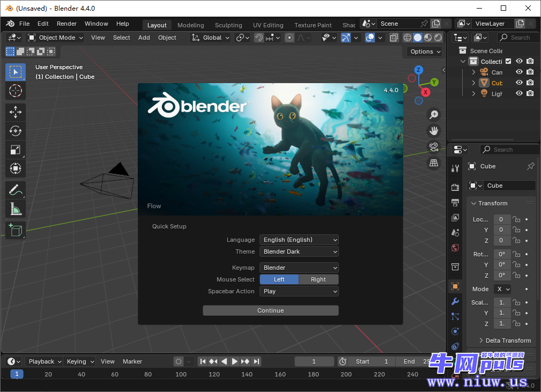
Task: Open the Output properties tab
Action: pyautogui.click(x=455, y=203)
